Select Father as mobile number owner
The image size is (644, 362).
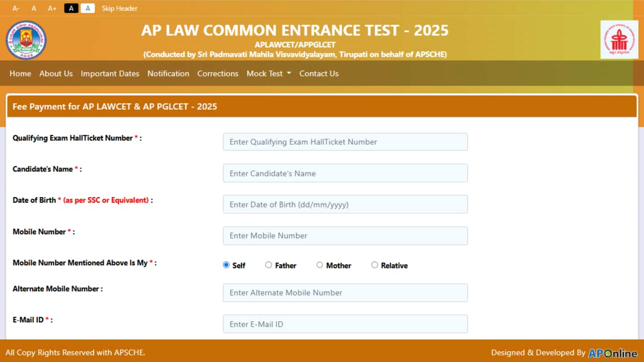click(269, 264)
